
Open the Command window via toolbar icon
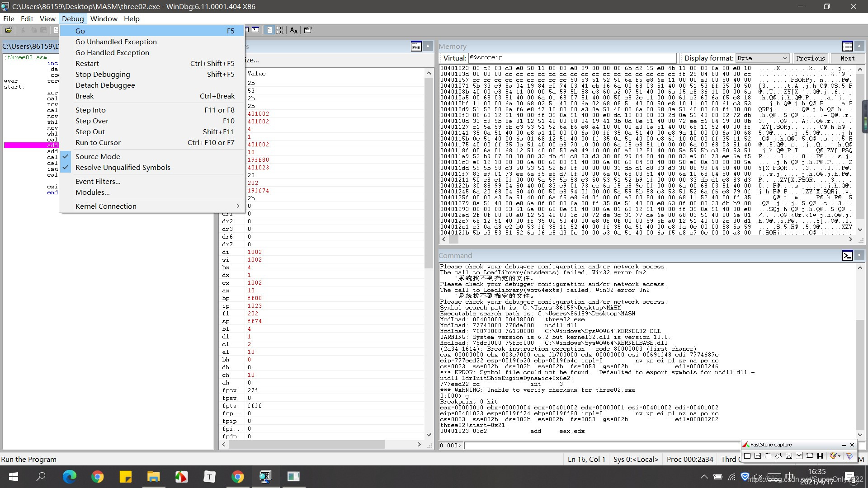[x=256, y=30]
